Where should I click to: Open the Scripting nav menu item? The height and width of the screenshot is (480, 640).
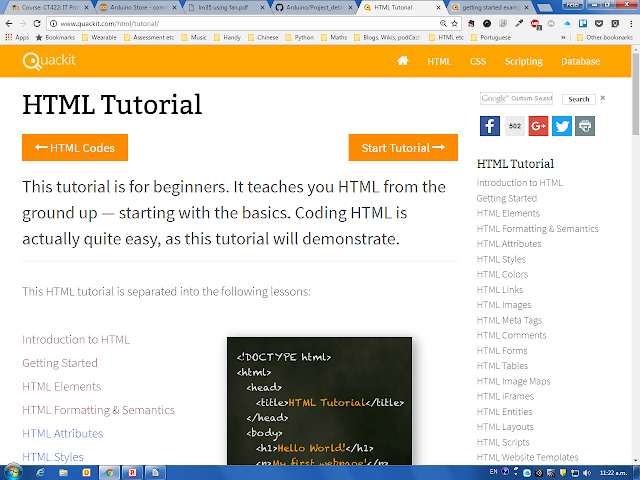point(524,61)
